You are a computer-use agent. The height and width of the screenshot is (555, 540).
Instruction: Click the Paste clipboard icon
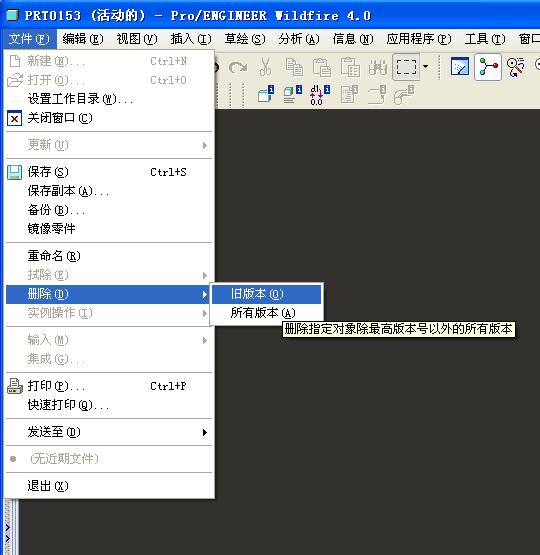pos(322,67)
